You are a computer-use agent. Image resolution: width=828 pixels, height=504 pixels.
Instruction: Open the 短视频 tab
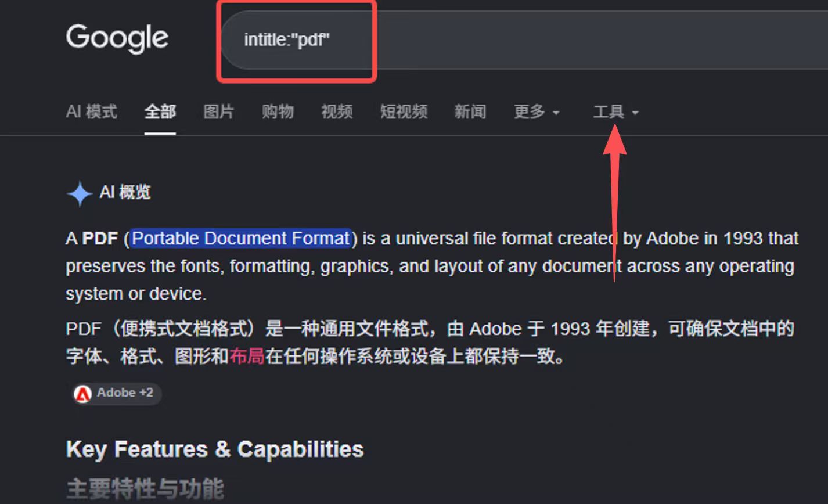404,111
